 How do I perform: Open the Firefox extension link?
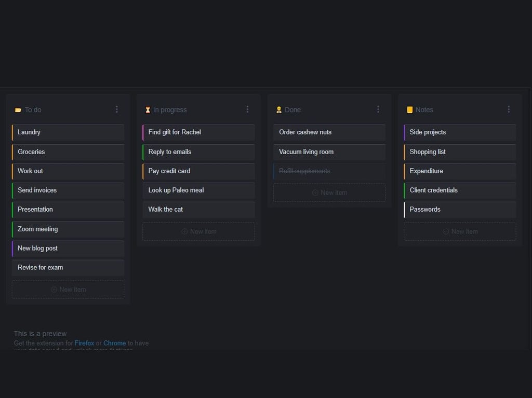click(85, 343)
